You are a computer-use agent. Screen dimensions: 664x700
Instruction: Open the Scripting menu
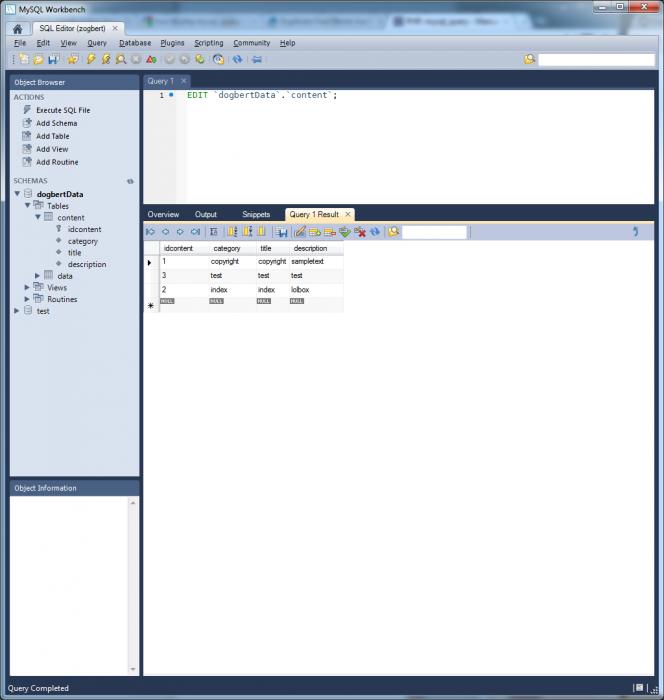point(209,43)
